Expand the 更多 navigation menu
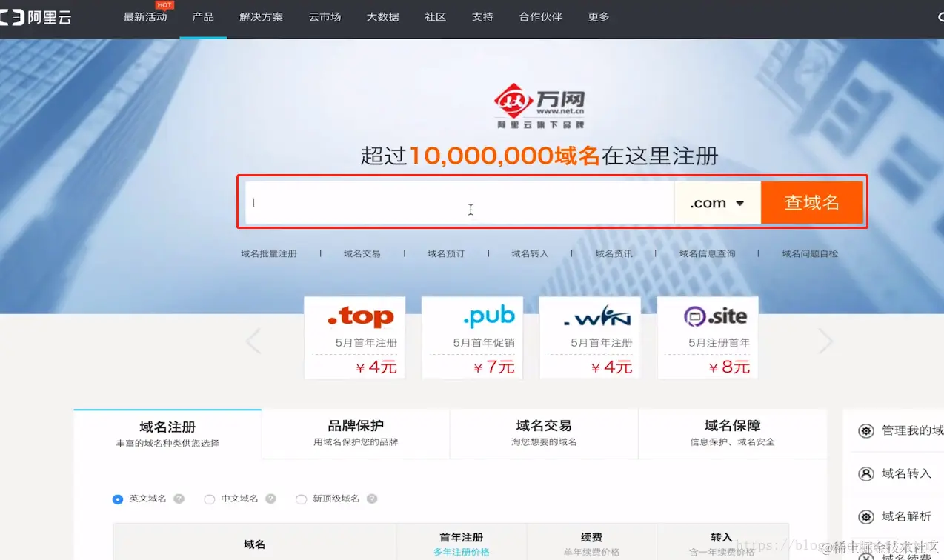The height and width of the screenshot is (560, 944). click(x=599, y=17)
